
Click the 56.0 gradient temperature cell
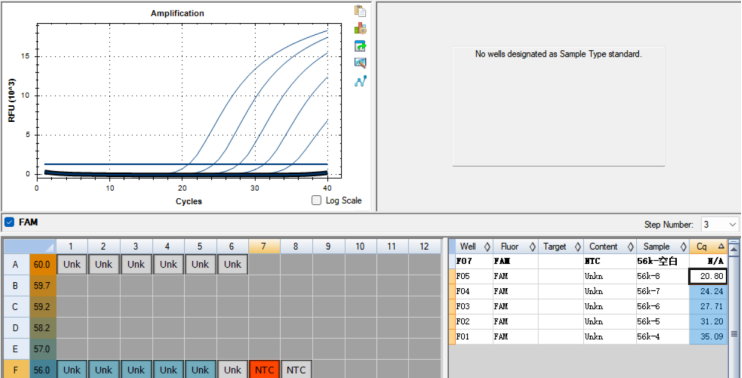43,369
